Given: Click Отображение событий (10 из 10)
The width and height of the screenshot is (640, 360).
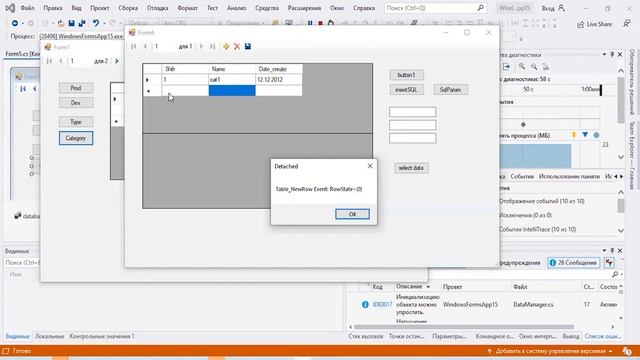Looking at the screenshot, I should (542, 201).
